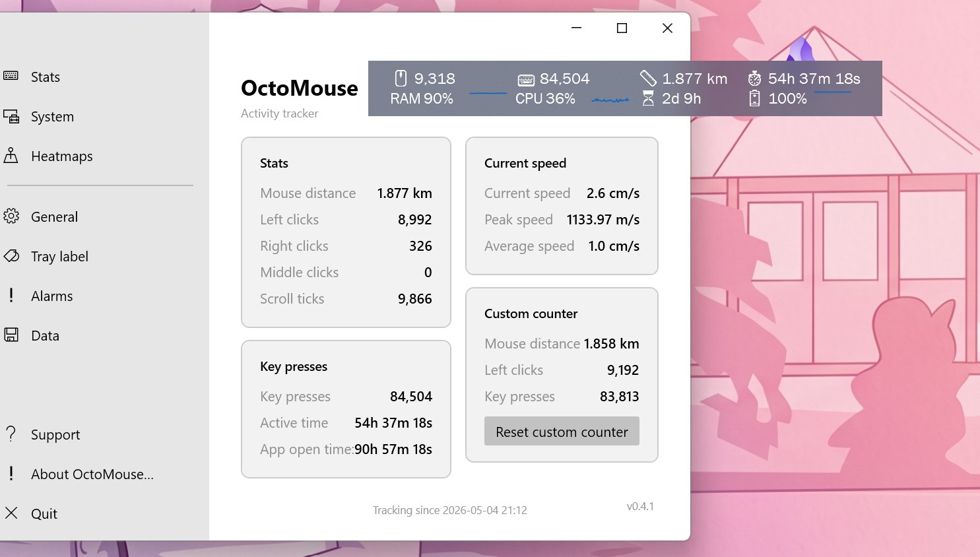Switch to Heatmaps view
980x557 pixels.
(62, 156)
